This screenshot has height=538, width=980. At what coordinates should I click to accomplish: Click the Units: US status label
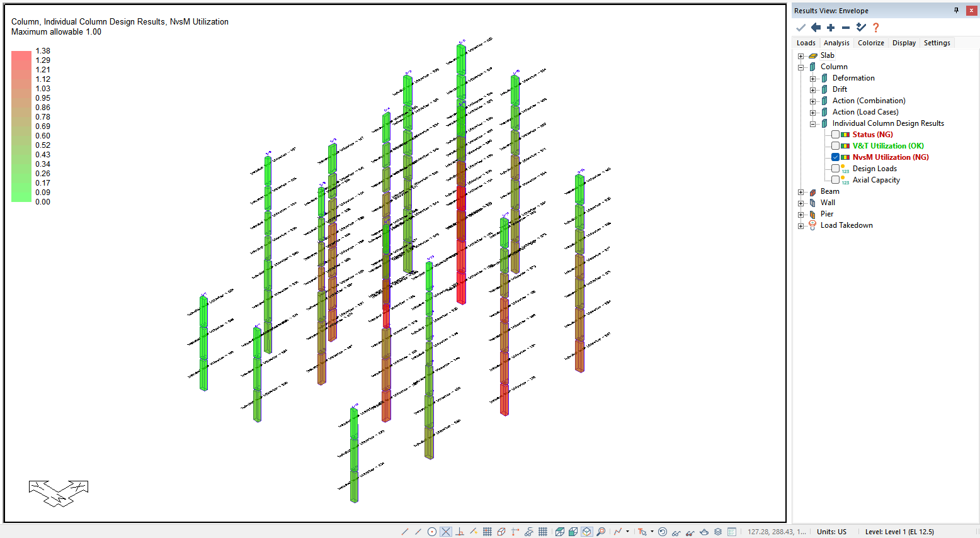tap(831, 532)
